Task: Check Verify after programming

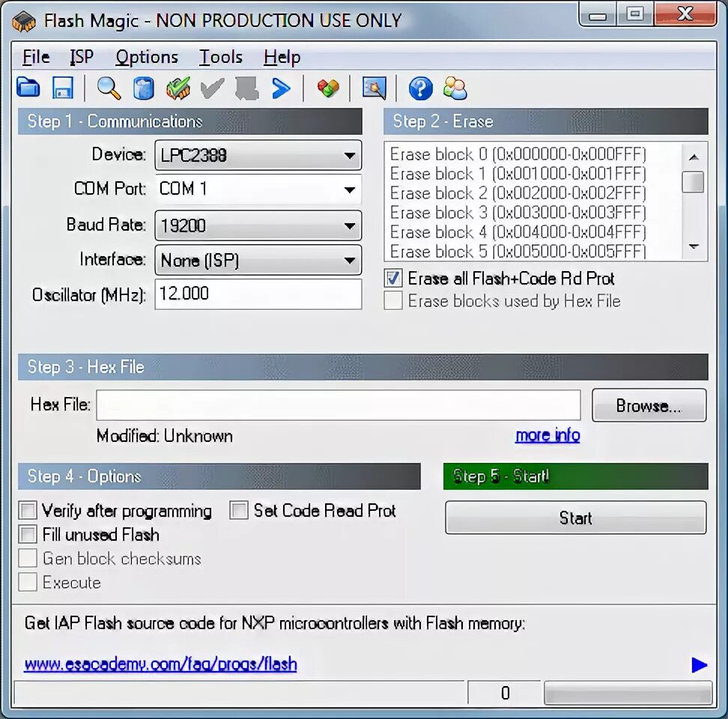Action: click(28, 510)
